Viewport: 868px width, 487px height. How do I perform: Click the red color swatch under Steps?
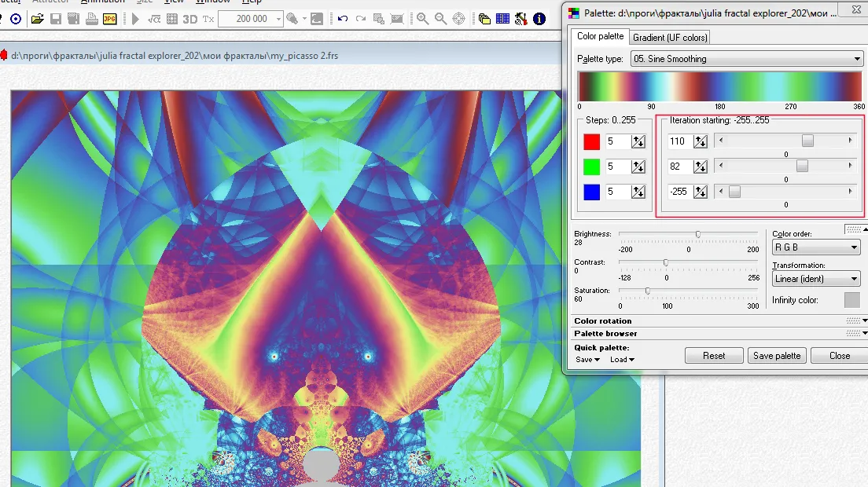pos(592,141)
